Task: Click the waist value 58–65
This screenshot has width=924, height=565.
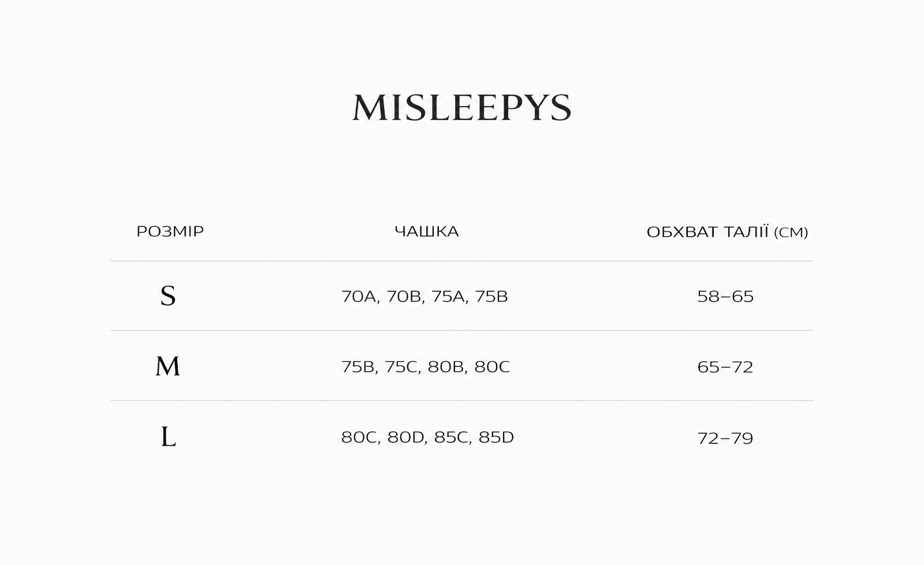Action: click(725, 297)
